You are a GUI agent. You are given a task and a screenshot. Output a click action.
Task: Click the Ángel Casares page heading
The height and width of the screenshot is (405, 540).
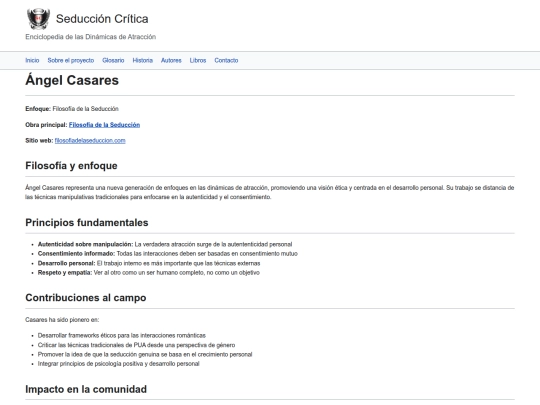[x=72, y=80]
